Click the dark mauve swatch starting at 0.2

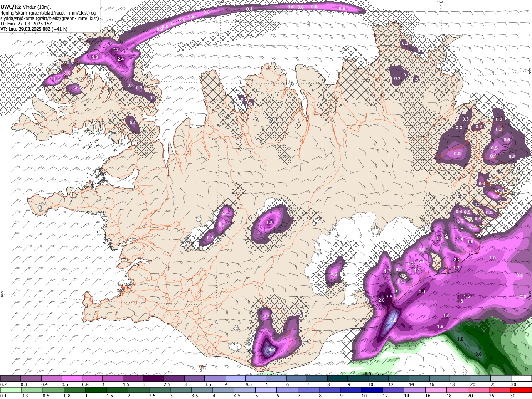point(10,378)
